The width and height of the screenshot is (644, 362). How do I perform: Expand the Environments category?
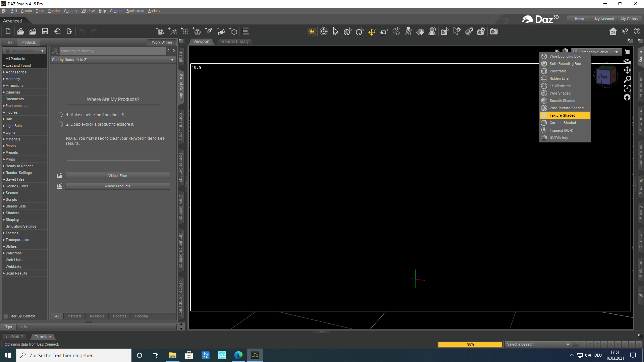[x=4, y=106]
